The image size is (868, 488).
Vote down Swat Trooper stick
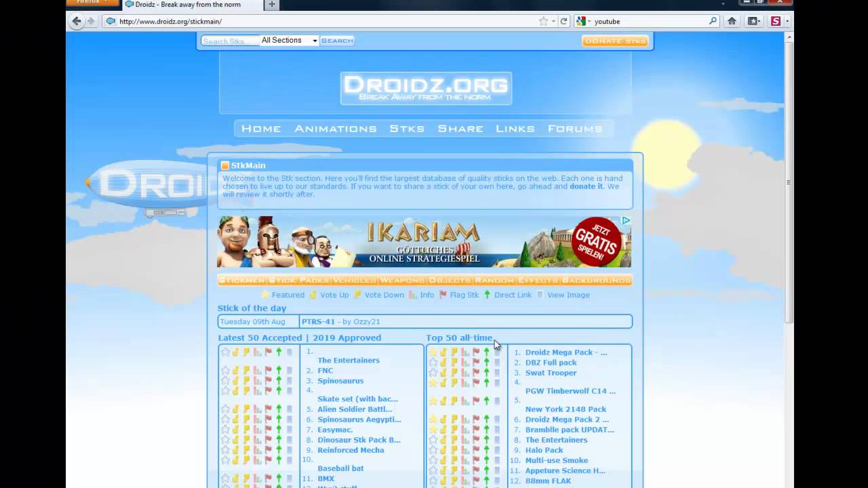pyautogui.click(x=454, y=372)
